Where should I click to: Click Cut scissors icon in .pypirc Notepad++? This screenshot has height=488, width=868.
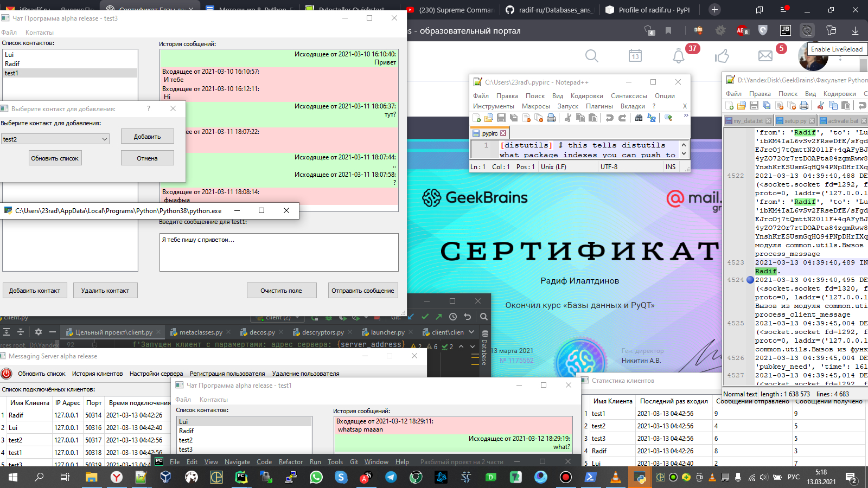[568, 118]
